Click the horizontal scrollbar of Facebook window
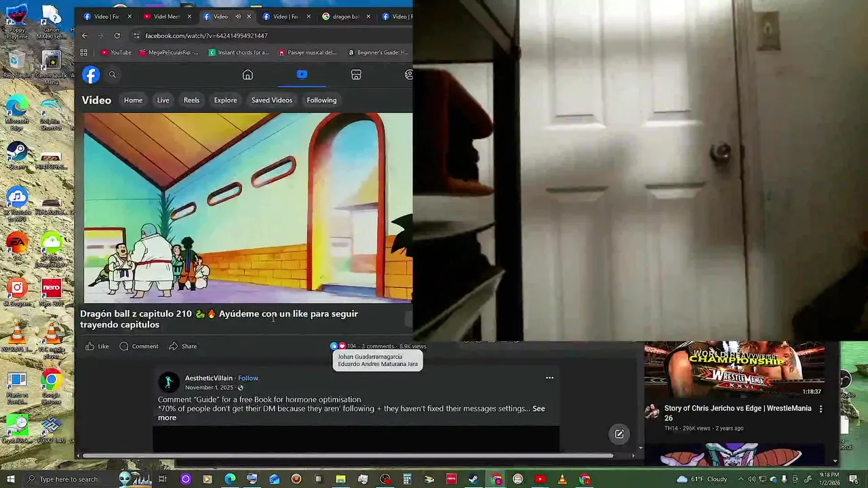This screenshot has height=488, width=868. 347,455
